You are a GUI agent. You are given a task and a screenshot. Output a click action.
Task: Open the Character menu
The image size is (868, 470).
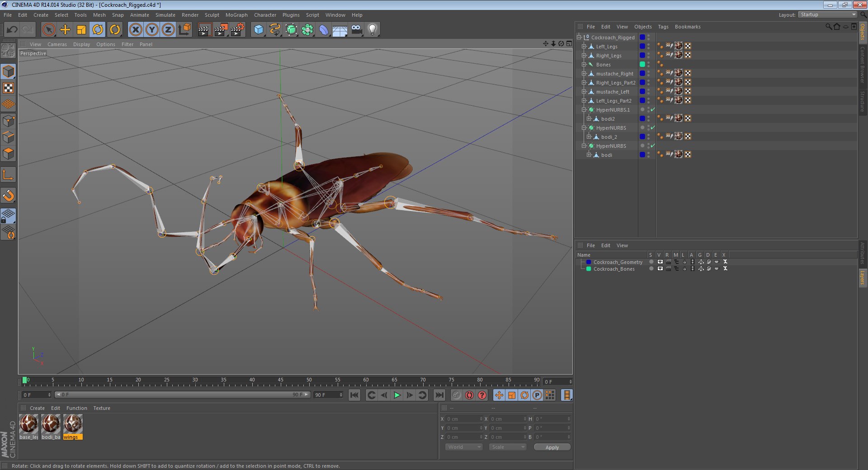(x=265, y=15)
